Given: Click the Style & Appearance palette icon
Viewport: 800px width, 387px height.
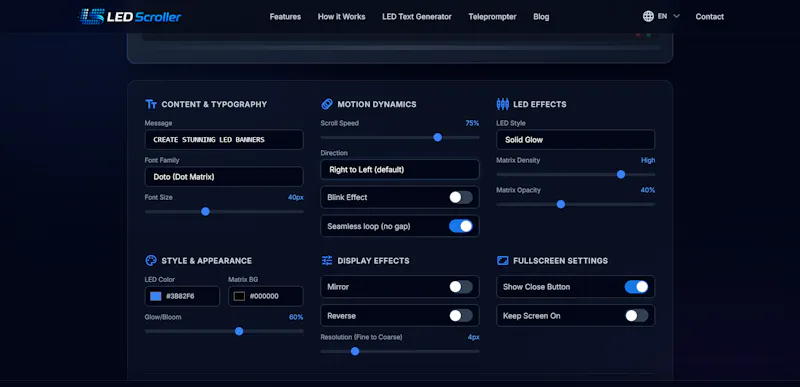Looking at the screenshot, I should [151, 261].
